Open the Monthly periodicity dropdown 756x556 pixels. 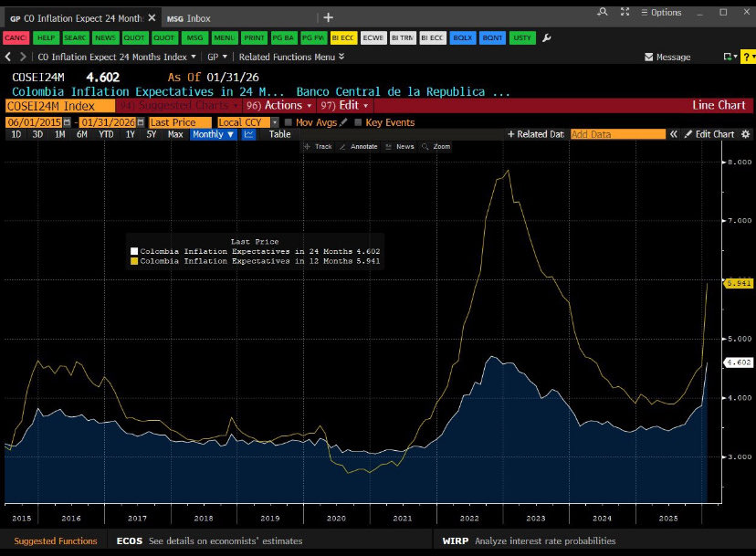[213, 134]
